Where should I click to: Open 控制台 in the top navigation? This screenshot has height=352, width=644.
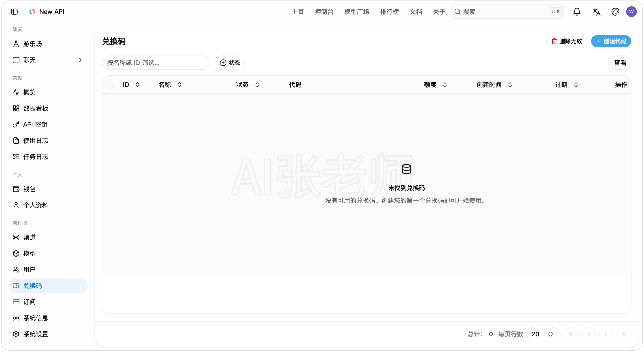tap(324, 11)
